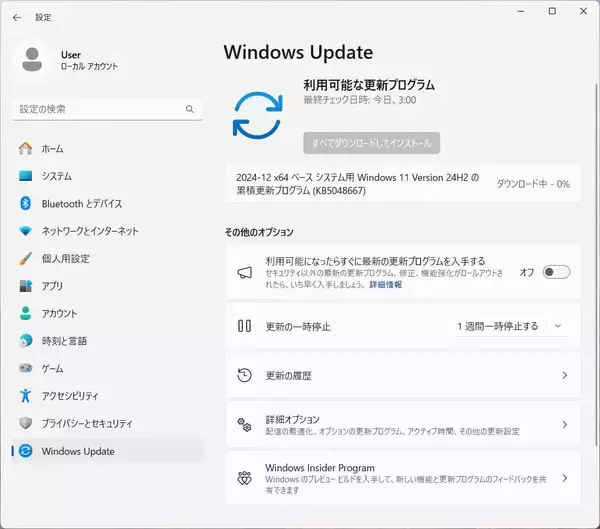Image resolution: width=600 pixels, height=529 pixels.
Task: Click the Windows Insider Program label
Action: pyautogui.click(x=320, y=468)
